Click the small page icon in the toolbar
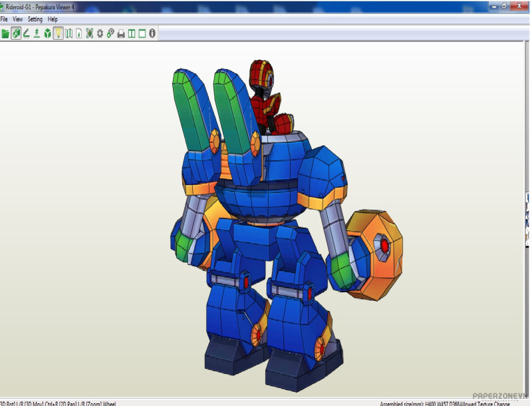Viewport: 532px width, 406px height. coord(79,33)
